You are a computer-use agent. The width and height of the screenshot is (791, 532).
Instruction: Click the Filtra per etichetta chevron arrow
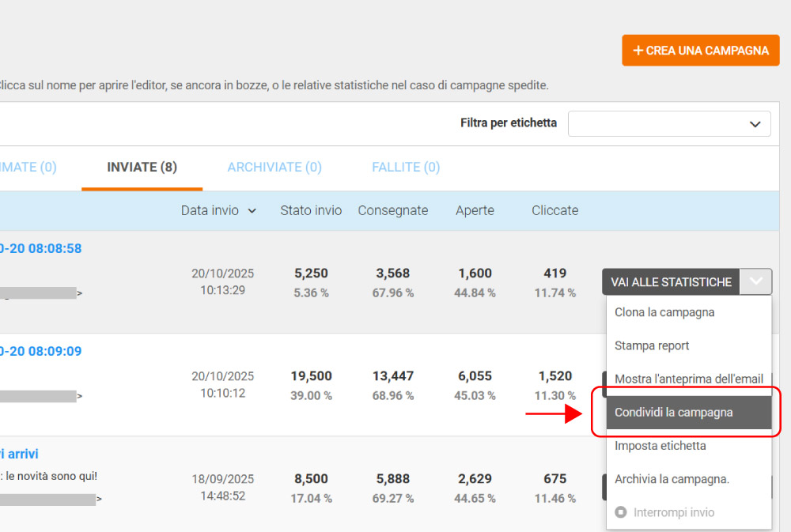pos(755,124)
